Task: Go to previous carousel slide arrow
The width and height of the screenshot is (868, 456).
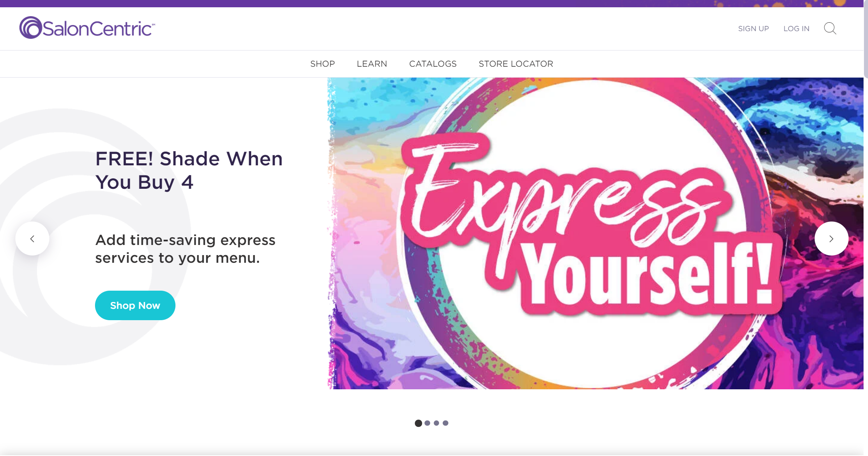Action: point(32,239)
